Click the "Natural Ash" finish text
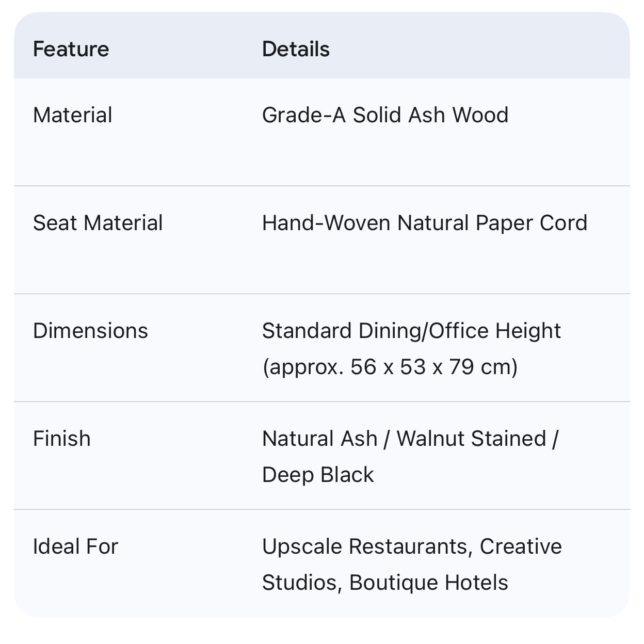Screen dimensions: 644x644 (320, 439)
